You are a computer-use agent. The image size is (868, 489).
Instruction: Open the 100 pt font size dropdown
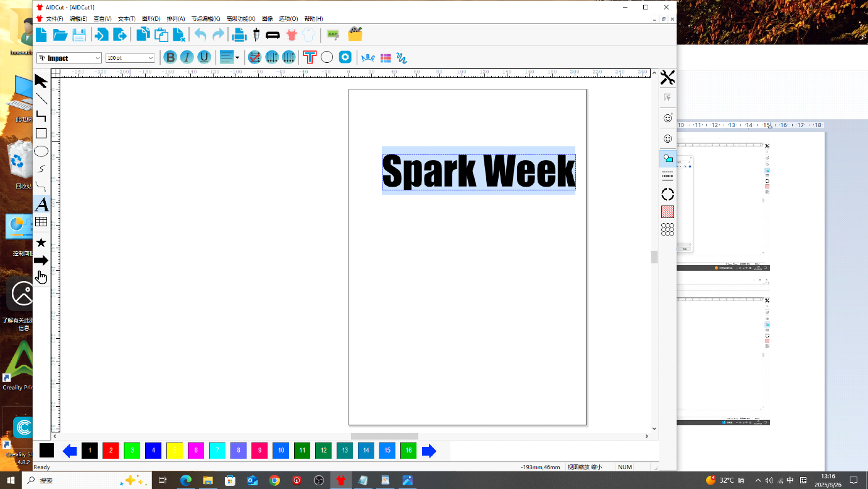(150, 58)
